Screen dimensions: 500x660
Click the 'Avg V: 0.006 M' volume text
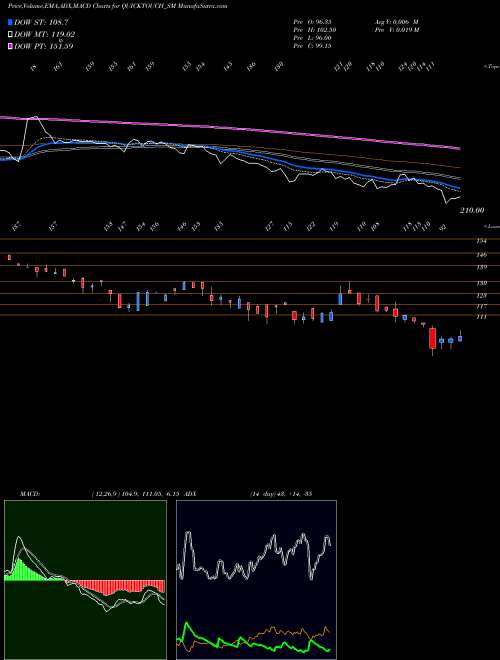click(396, 21)
